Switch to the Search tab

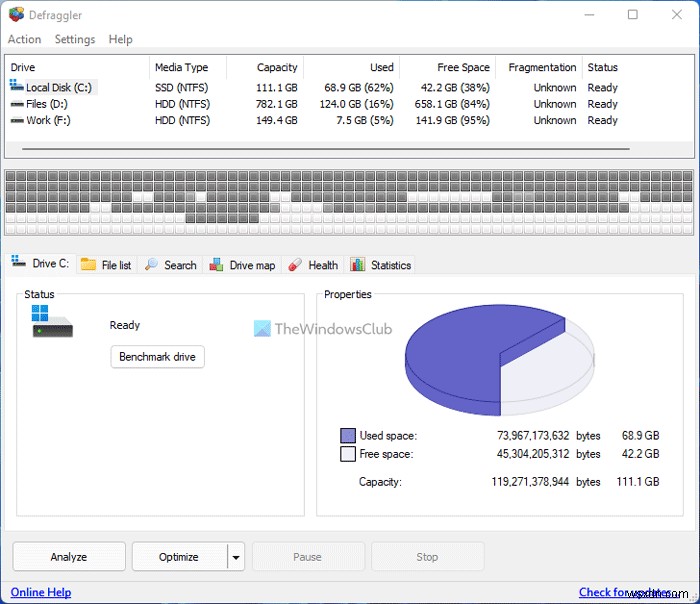[x=171, y=265]
